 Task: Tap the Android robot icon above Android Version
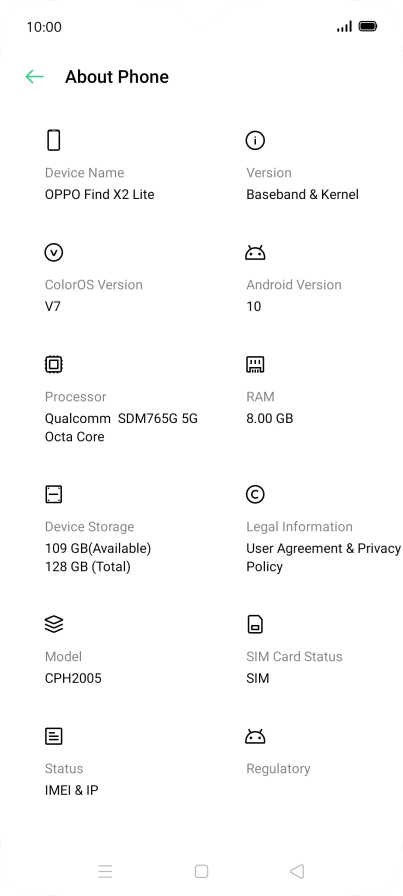pyautogui.click(x=255, y=252)
